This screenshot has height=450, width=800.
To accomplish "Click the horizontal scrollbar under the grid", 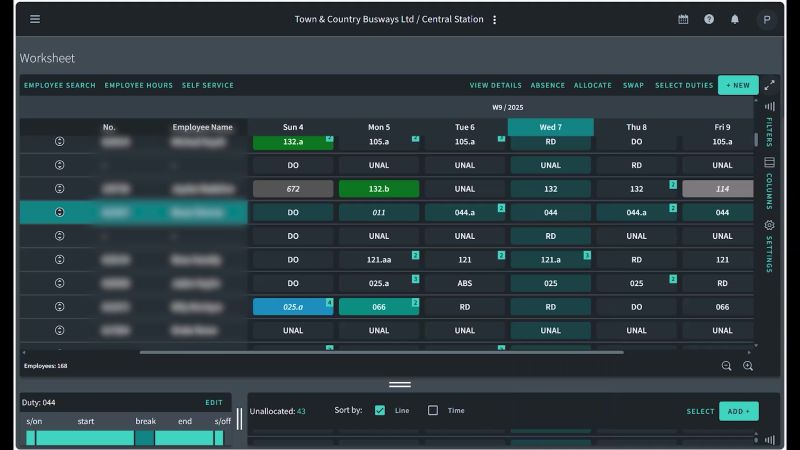I will pyautogui.click(x=380, y=352).
